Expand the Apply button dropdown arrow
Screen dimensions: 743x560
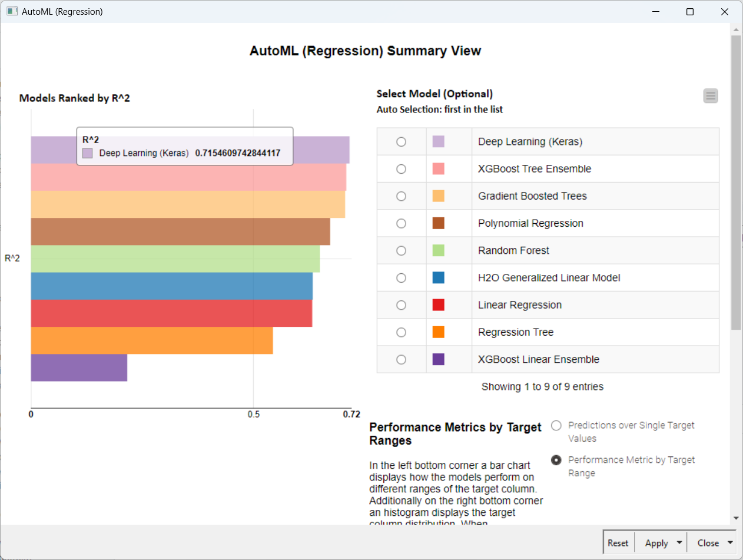click(679, 543)
